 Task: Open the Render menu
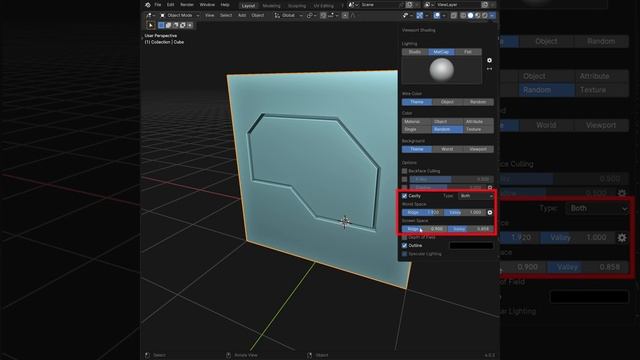point(187,5)
